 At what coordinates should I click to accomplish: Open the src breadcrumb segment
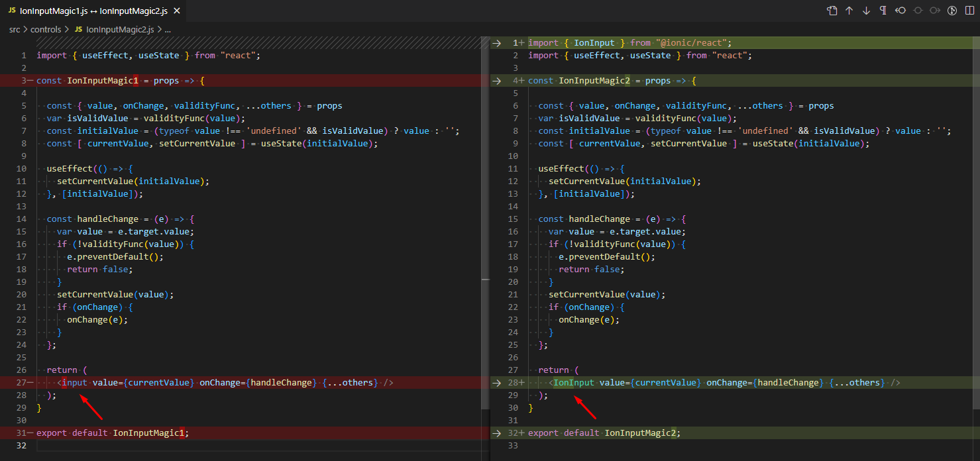15,29
